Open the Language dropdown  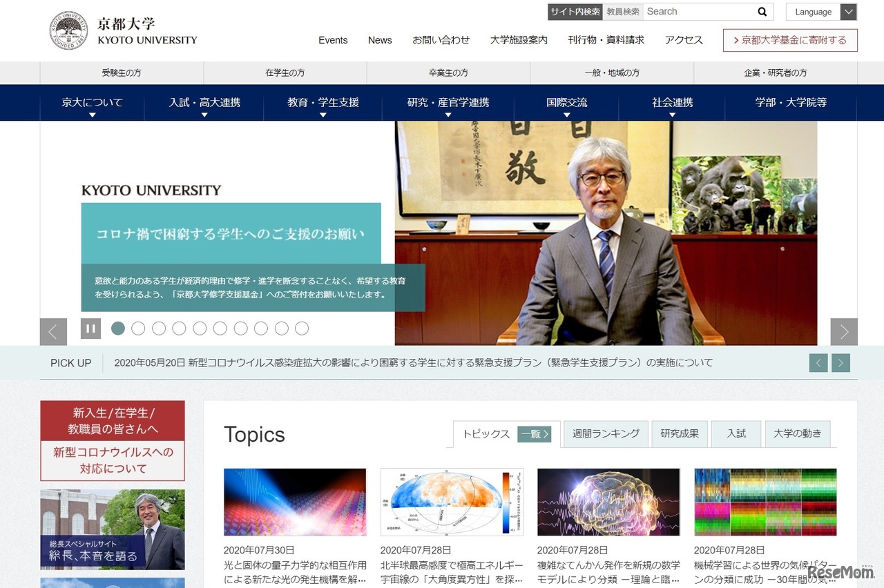(x=821, y=12)
